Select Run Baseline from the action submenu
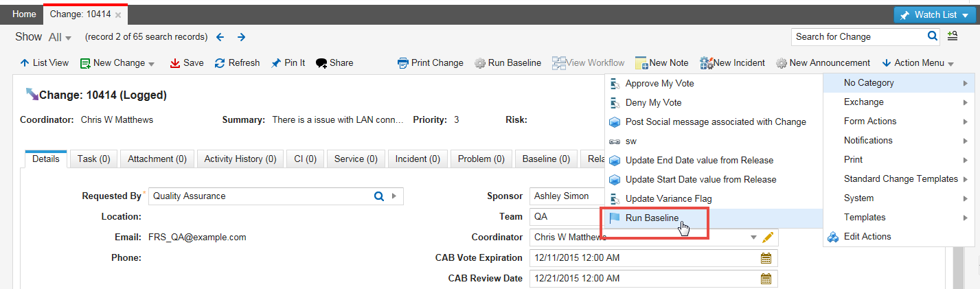Screen dimensions: 980x289 (652, 218)
